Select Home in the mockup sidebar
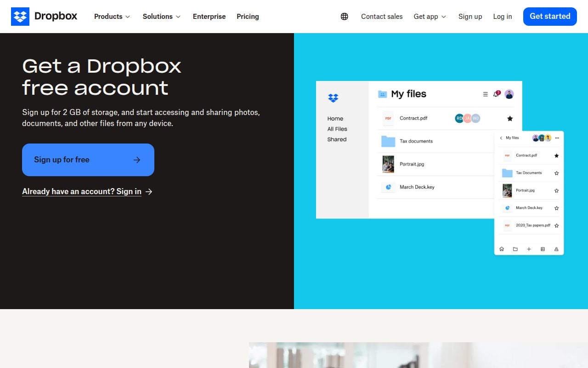The width and height of the screenshot is (588, 368). (335, 119)
